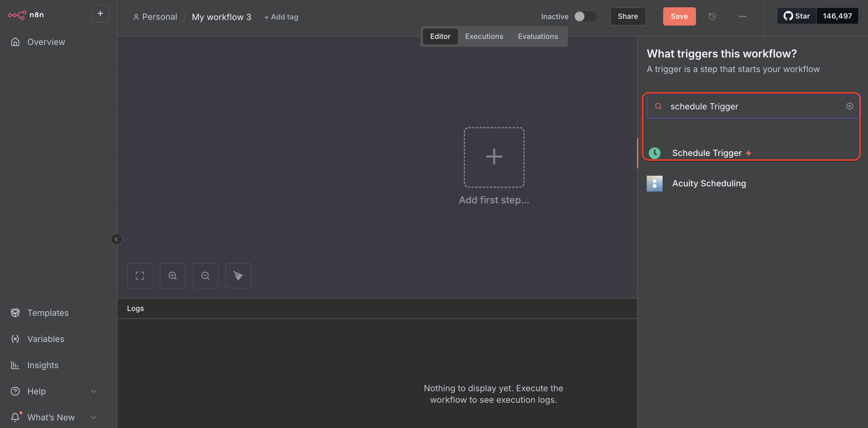This screenshot has height=428, width=868.
Task: Click the fit-to-view canvas icon
Action: point(139,276)
